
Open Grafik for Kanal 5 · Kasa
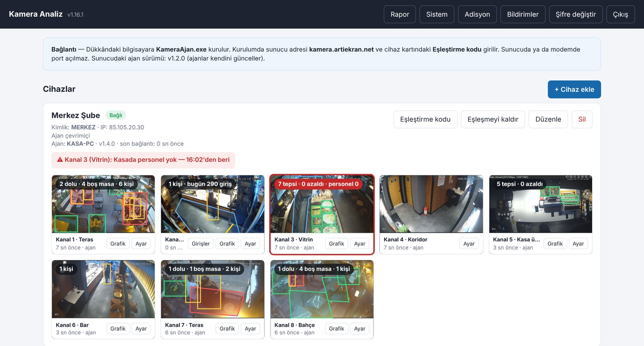click(x=555, y=244)
